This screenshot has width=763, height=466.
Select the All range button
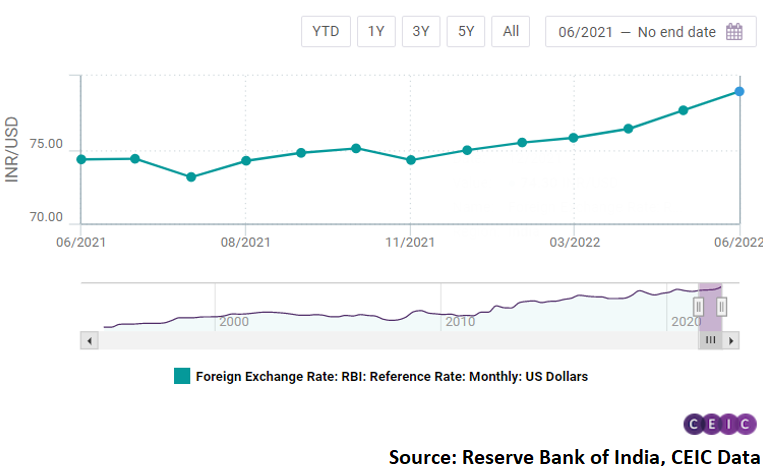click(x=510, y=32)
